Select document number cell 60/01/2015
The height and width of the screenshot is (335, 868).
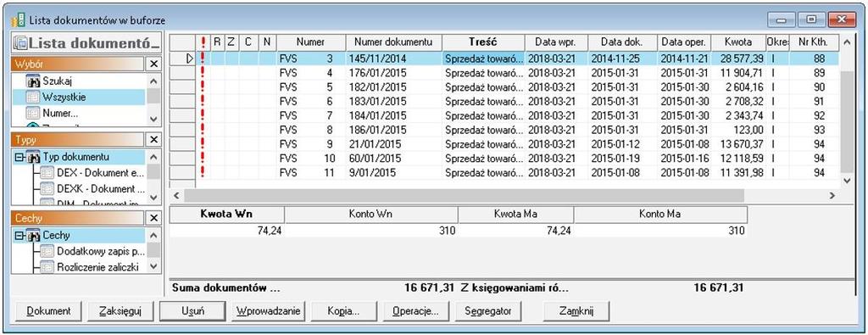click(393, 159)
